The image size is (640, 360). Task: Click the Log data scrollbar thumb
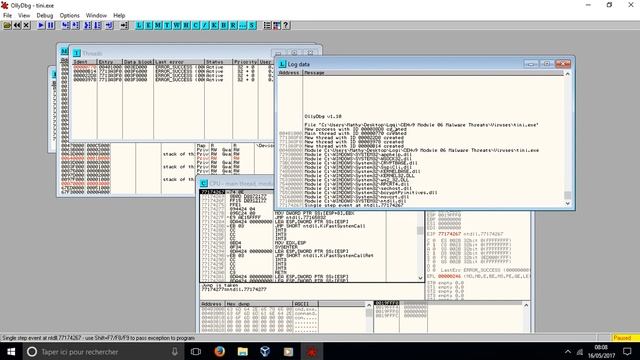tap(567, 195)
